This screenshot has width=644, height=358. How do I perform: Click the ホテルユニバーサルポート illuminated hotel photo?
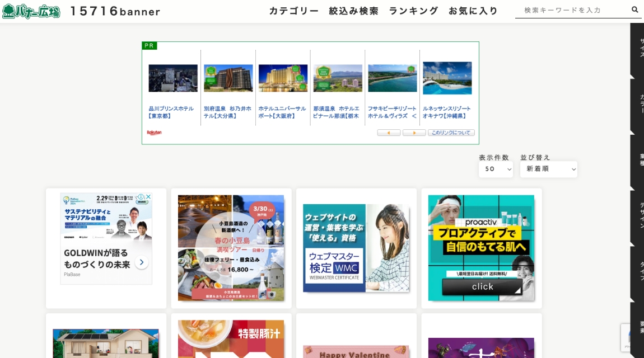coord(283,78)
